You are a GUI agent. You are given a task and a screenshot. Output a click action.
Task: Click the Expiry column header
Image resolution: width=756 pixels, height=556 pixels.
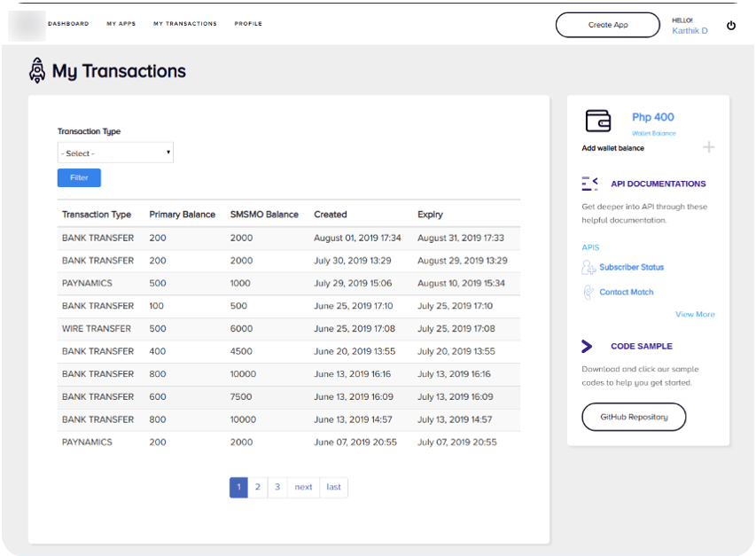[430, 215]
